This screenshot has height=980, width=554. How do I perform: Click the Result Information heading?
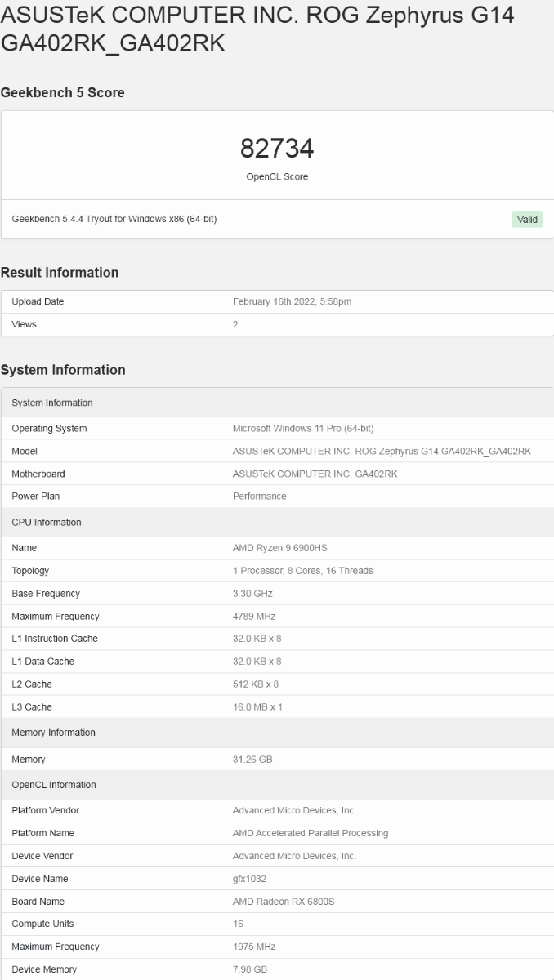60,273
